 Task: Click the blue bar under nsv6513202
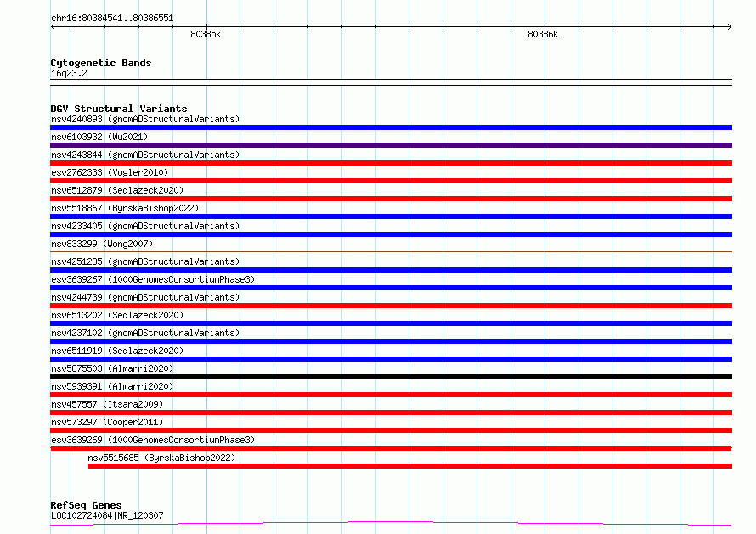click(391, 323)
